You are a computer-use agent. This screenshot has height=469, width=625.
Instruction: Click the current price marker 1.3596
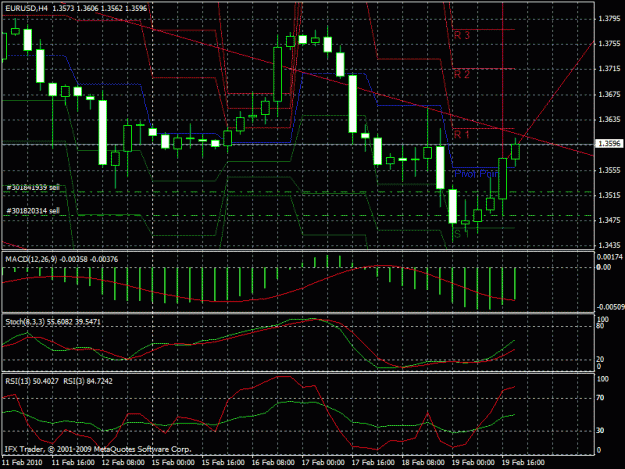click(609, 143)
